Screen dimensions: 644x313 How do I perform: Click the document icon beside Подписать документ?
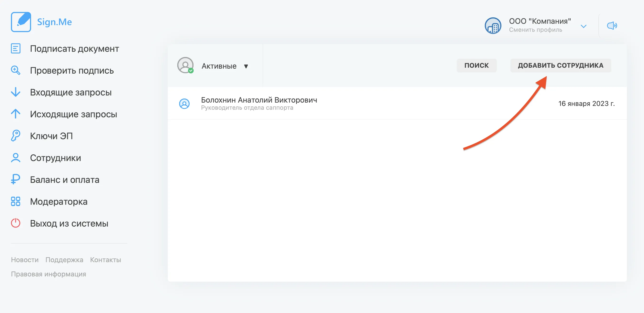point(15,48)
